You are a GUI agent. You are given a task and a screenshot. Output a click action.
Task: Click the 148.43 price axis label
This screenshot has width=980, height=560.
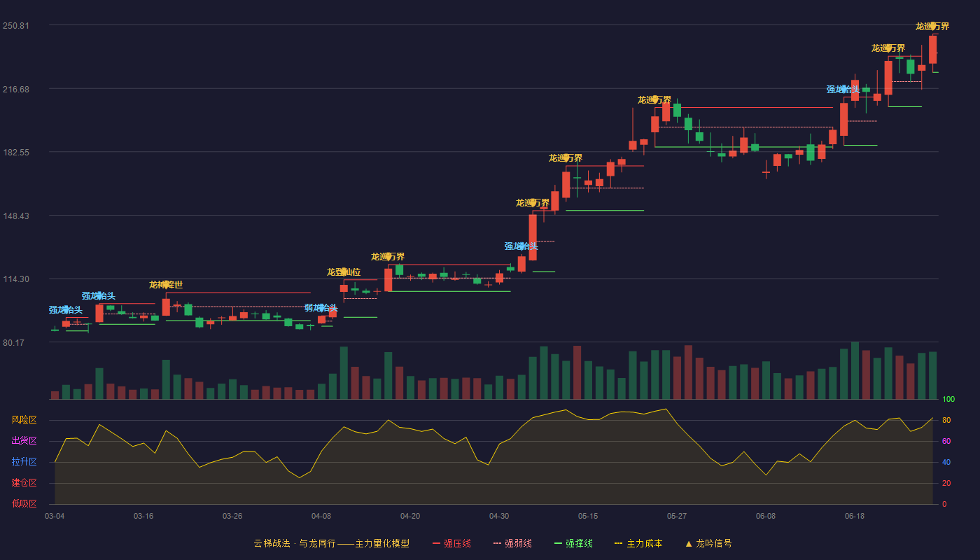coord(16,216)
